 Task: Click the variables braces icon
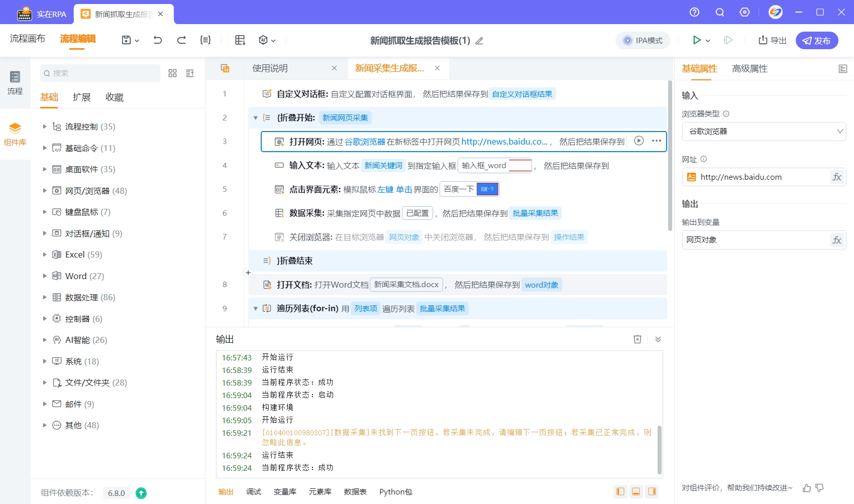pos(205,40)
